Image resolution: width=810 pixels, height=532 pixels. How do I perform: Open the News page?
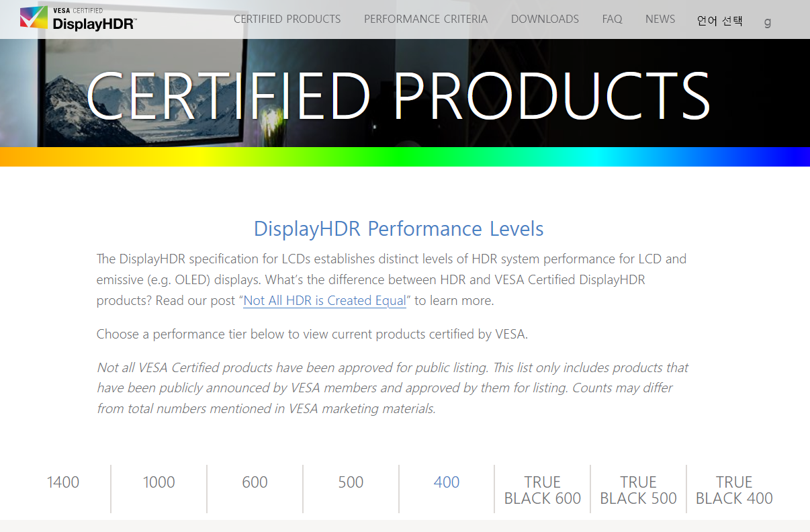[660, 19]
